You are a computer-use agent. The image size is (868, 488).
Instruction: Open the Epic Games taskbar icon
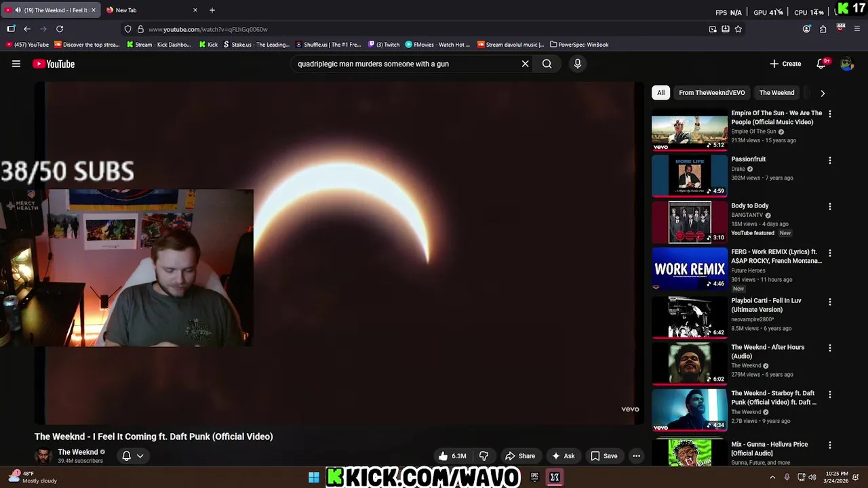coord(534,477)
